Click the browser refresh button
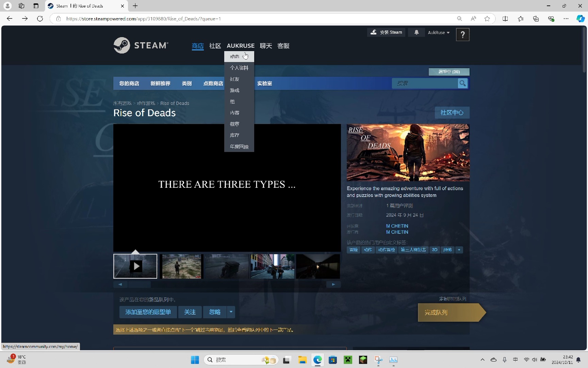 pyautogui.click(x=40, y=19)
